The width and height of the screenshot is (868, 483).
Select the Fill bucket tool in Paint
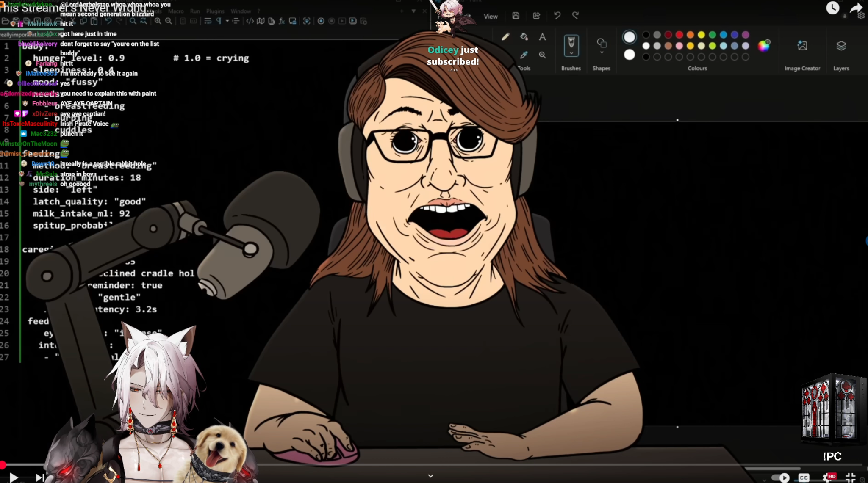coord(524,37)
